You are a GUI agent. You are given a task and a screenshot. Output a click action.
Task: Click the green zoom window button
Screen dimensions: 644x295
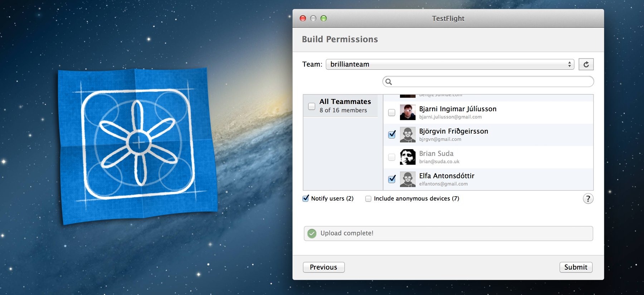click(x=323, y=18)
